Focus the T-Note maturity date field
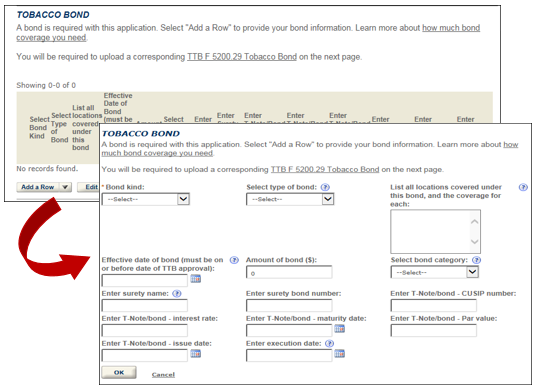Image resolution: width=538 pixels, height=390 pixels. (x=289, y=330)
